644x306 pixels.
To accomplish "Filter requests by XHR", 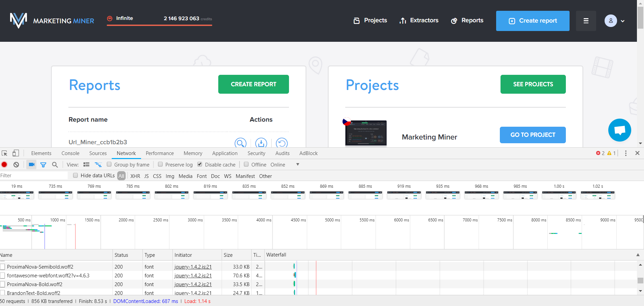I will click(135, 176).
